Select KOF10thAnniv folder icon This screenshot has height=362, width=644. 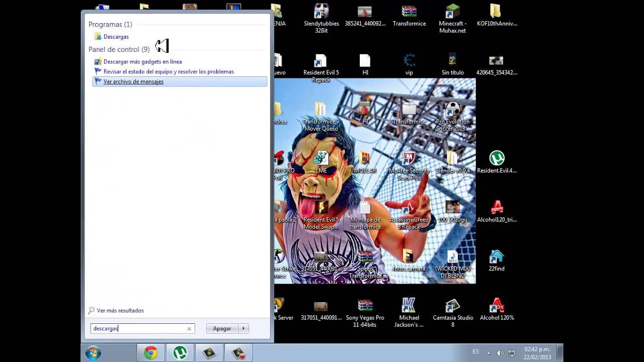(497, 15)
